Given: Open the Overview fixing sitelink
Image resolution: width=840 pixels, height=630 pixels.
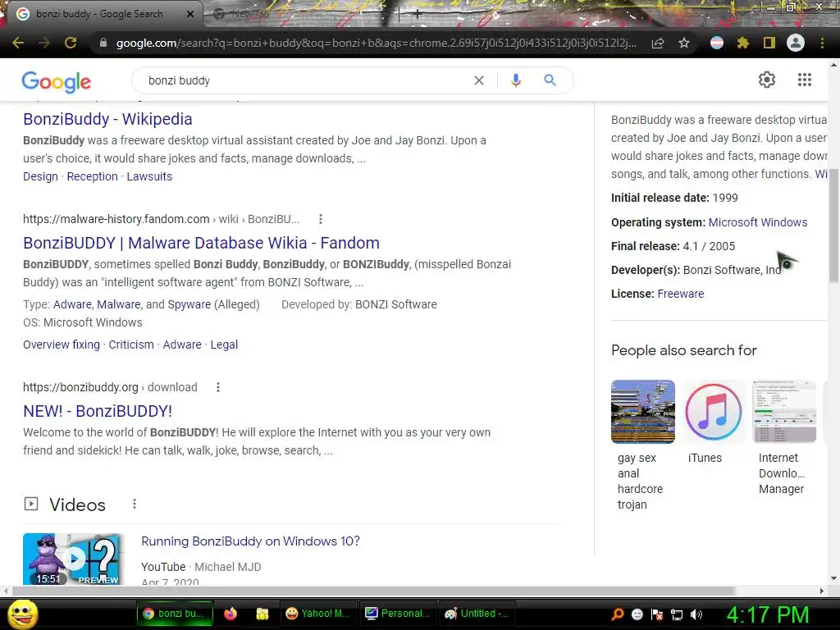Looking at the screenshot, I should point(62,345).
